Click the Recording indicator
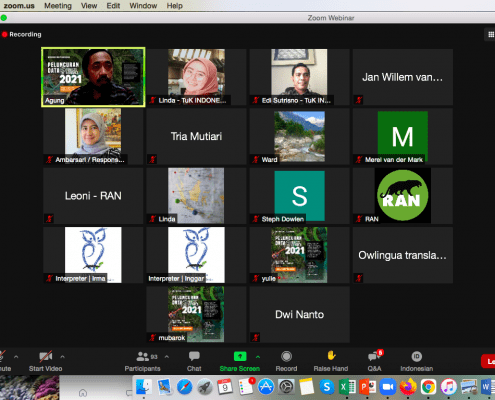 [22, 34]
